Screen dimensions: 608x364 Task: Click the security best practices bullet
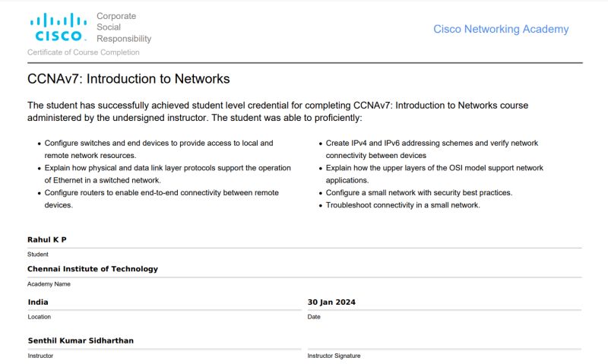(x=420, y=193)
